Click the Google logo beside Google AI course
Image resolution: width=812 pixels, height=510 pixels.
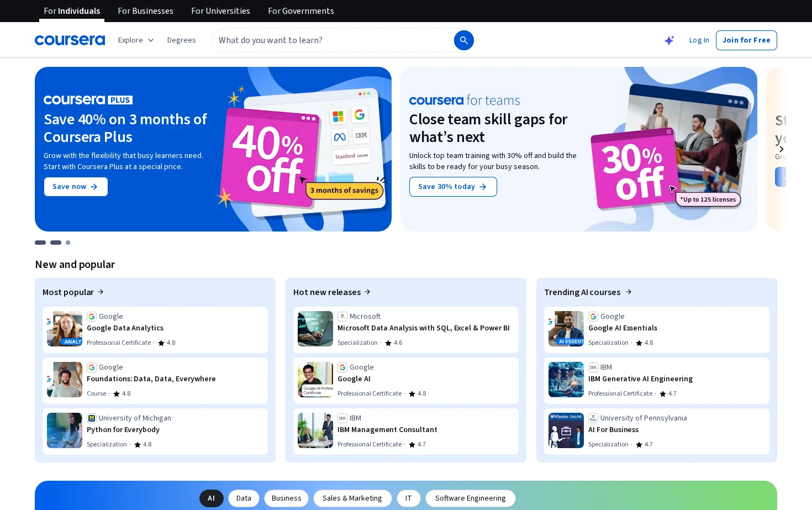pos(342,367)
